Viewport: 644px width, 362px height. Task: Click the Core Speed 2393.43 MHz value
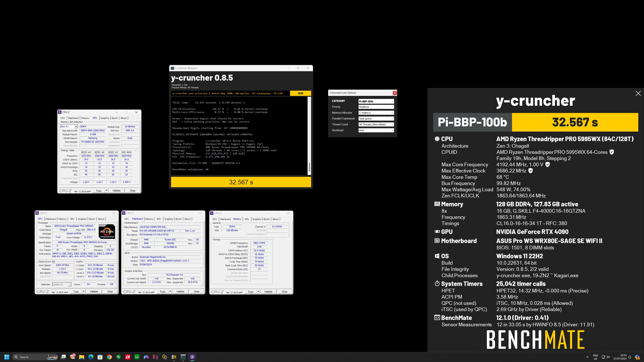click(x=62, y=265)
